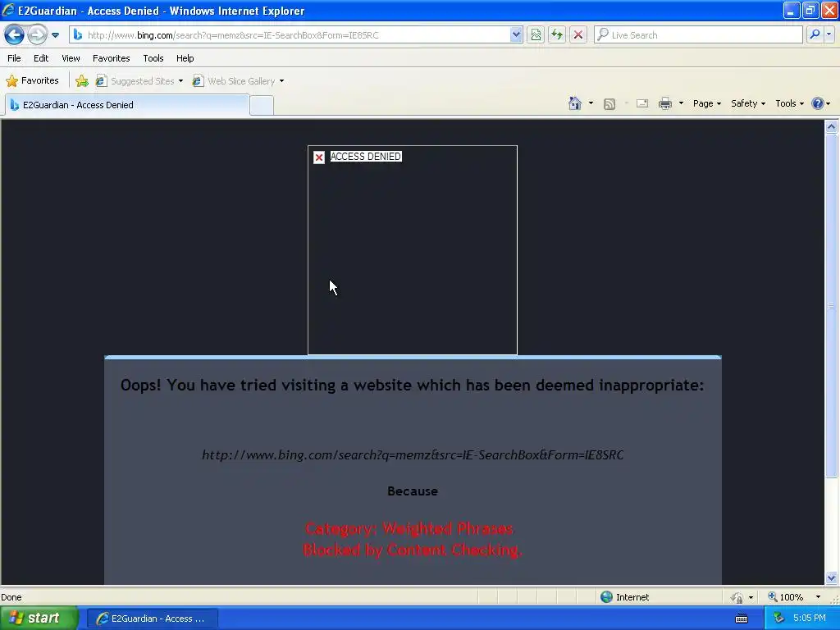Expand the Print options dropdown arrow
Viewport: 840px width, 630px height.
tap(681, 103)
